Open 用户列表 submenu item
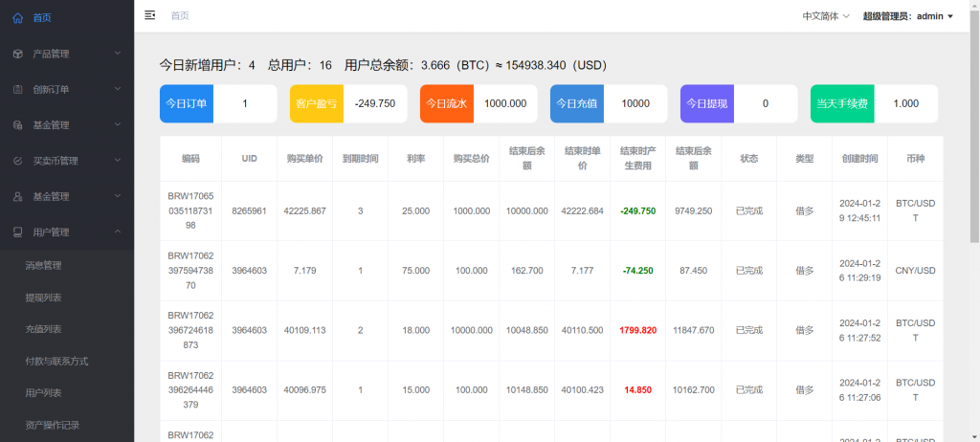Screen dimensions: 980x442 tap(43, 393)
